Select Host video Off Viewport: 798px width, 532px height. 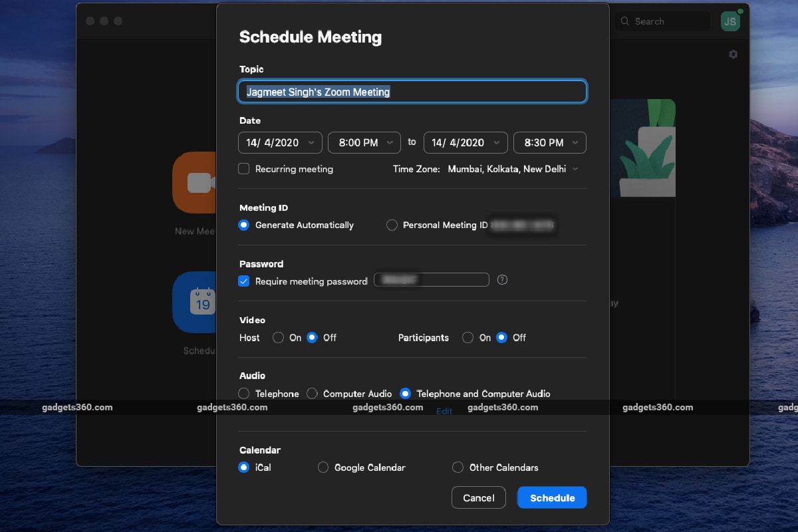(x=312, y=337)
